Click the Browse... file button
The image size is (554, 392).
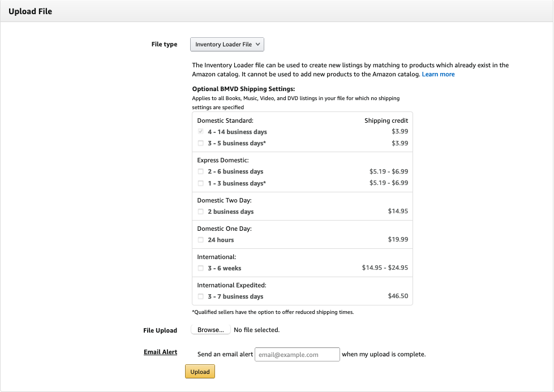(x=211, y=330)
